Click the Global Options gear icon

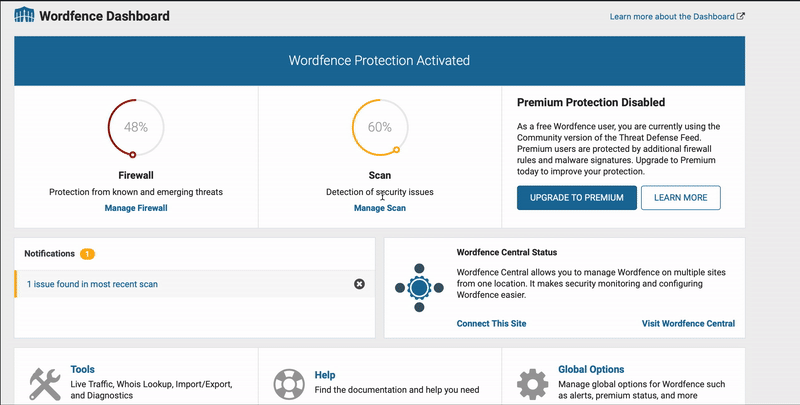(x=532, y=384)
